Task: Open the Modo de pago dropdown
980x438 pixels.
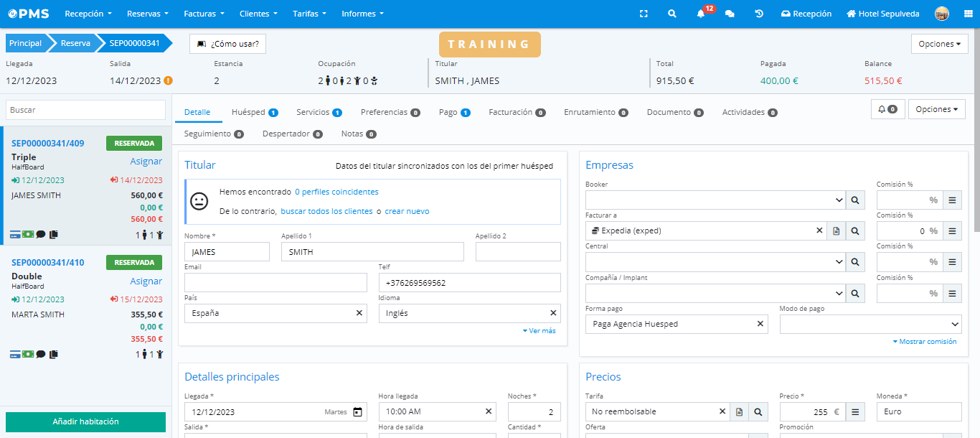Action: click(x=870, y=324)
